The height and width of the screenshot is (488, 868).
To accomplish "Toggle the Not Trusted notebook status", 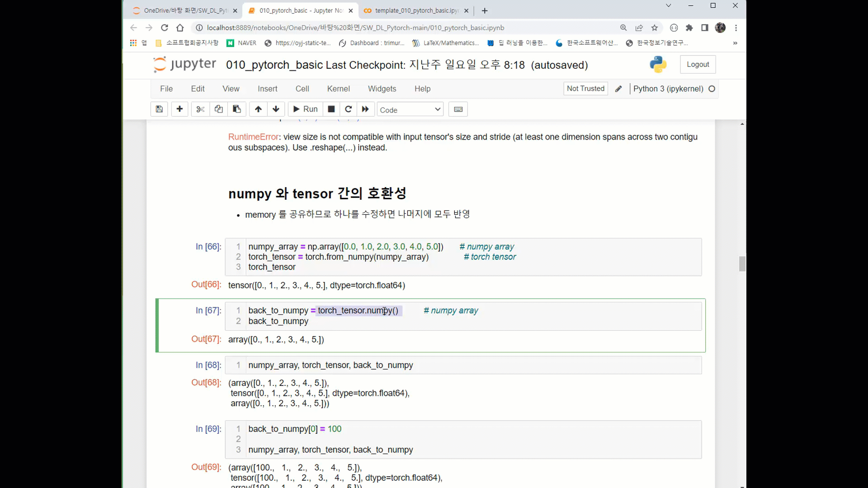I will pos(585,89).
